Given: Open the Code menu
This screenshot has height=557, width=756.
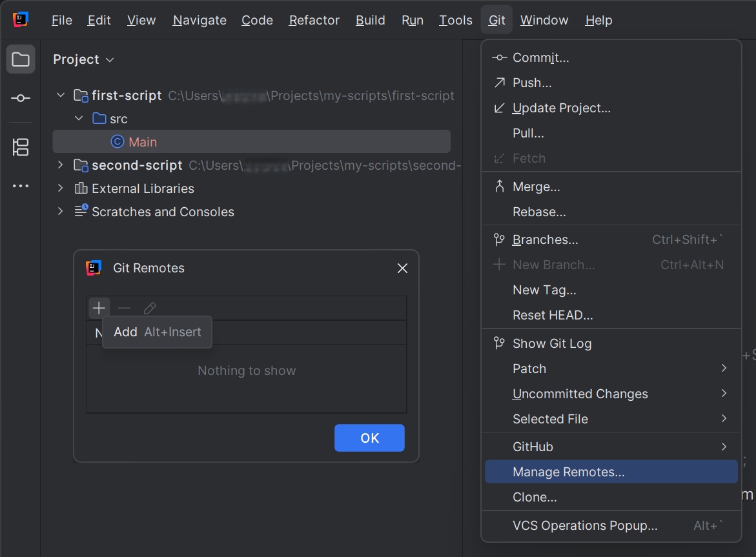Looking at the screenshot, I should [x=257, y=20].
